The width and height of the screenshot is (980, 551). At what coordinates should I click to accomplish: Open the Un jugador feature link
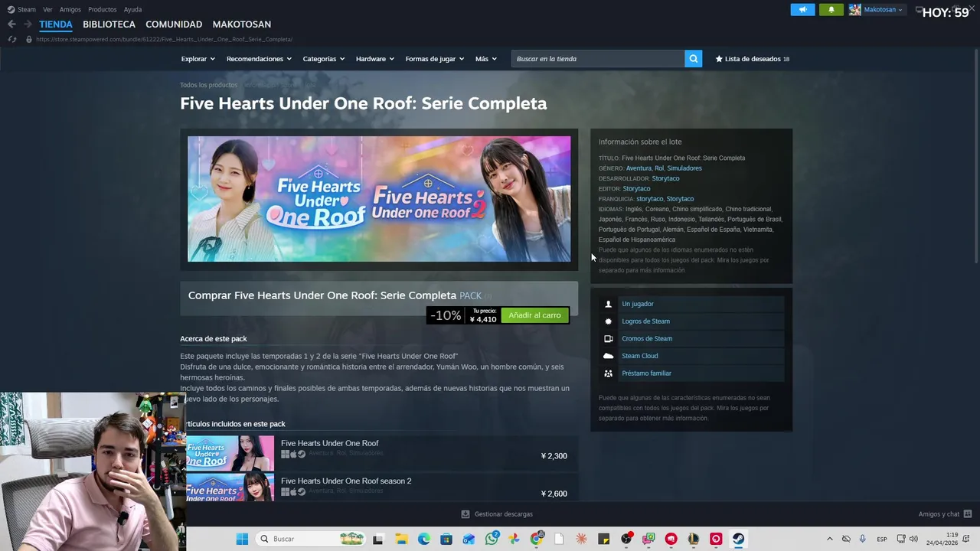[x=638, y=304]
